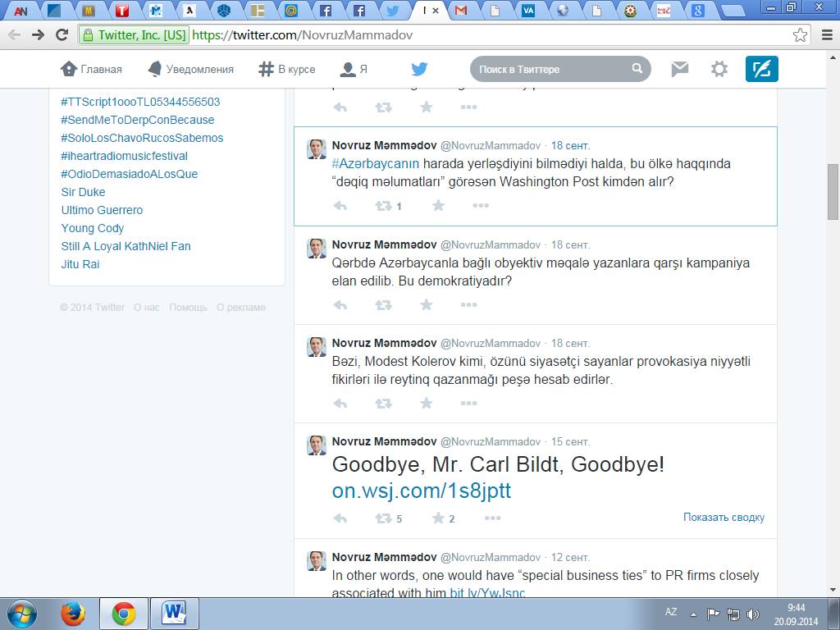Open the volume speaker tray icon
The height and width of the screenshot is (630, 840).
[x=753, y=614]
